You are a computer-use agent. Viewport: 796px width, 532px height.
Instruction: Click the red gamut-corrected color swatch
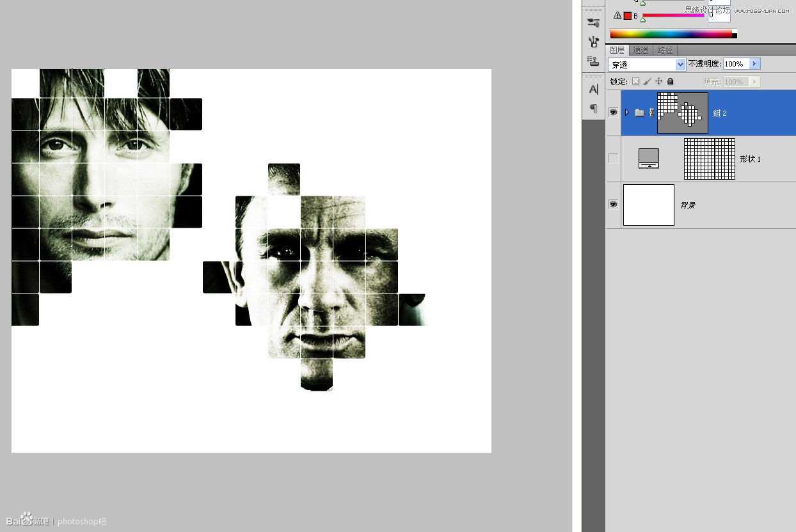[628, 15]
